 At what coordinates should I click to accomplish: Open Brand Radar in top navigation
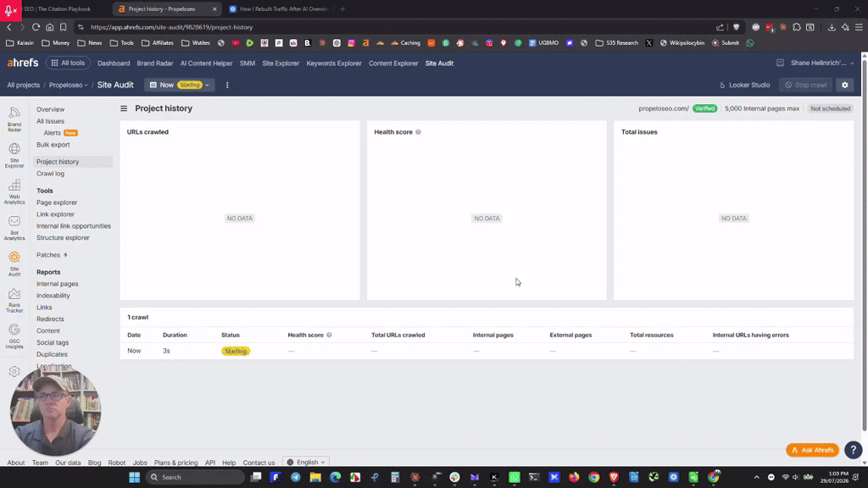point(155,63)
